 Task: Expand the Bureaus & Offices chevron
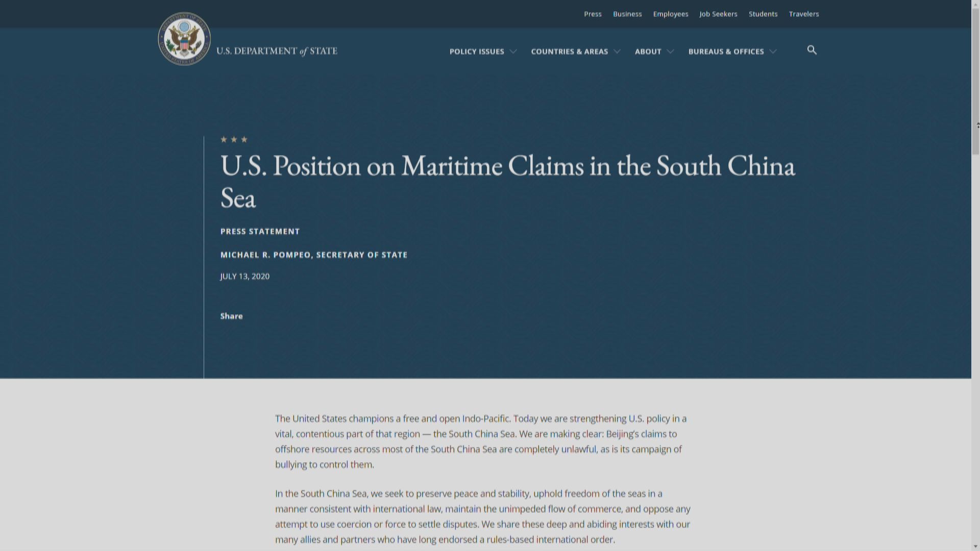click(773, 52)
